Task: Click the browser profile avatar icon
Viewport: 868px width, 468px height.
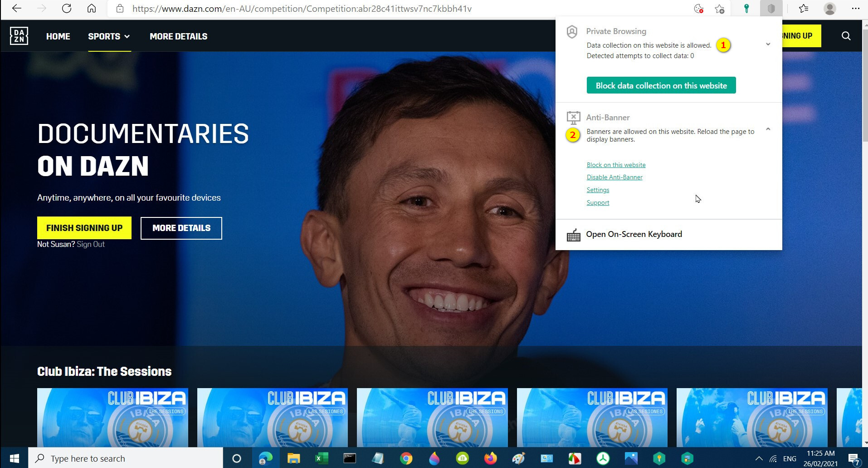Action: (829, 9)
